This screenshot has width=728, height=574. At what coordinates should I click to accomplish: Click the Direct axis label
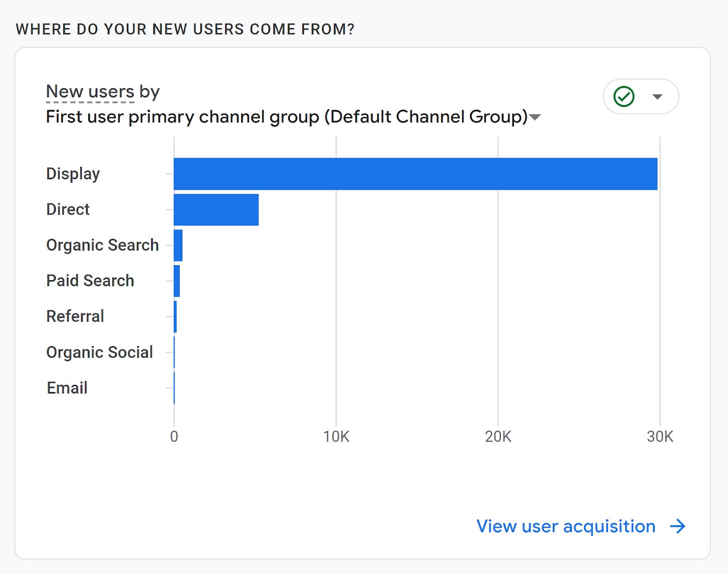click(x=67, y=209)
